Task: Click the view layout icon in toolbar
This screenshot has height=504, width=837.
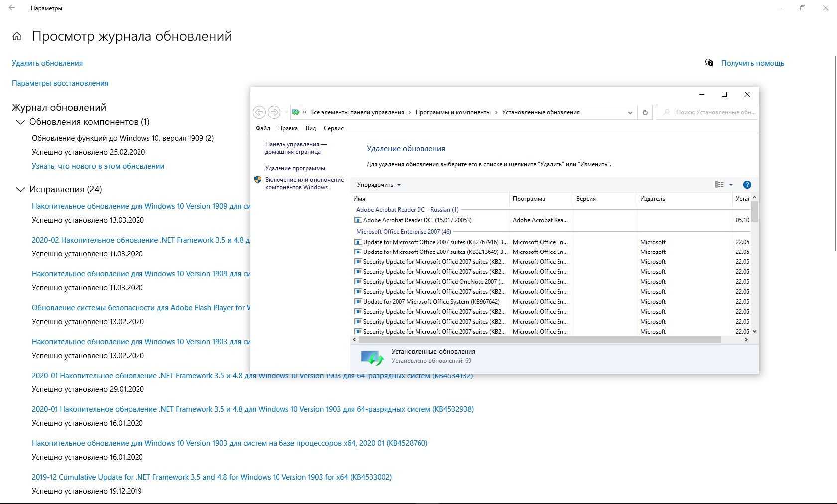Action: pos(719,185)
